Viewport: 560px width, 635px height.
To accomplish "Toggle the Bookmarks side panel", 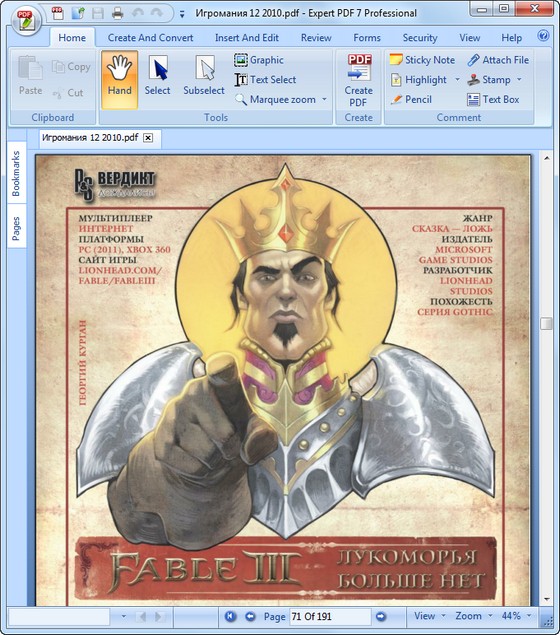I will (16, 173).
